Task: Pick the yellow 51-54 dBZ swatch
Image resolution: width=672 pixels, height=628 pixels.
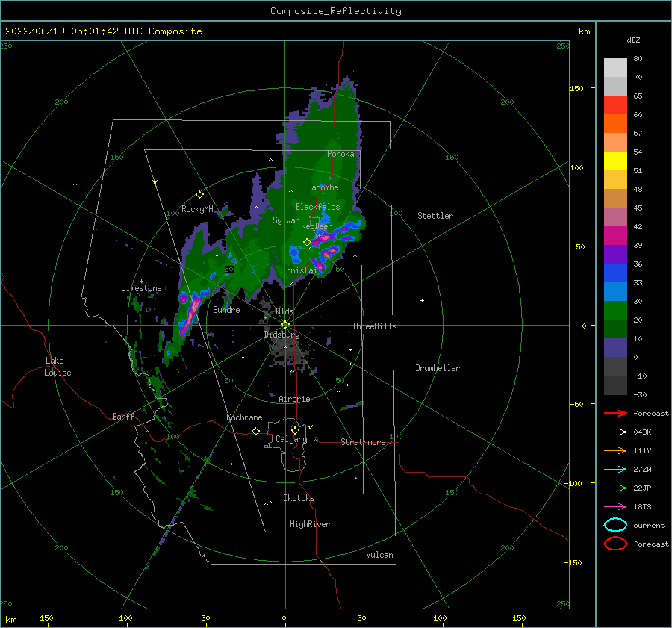Action: 615,161
